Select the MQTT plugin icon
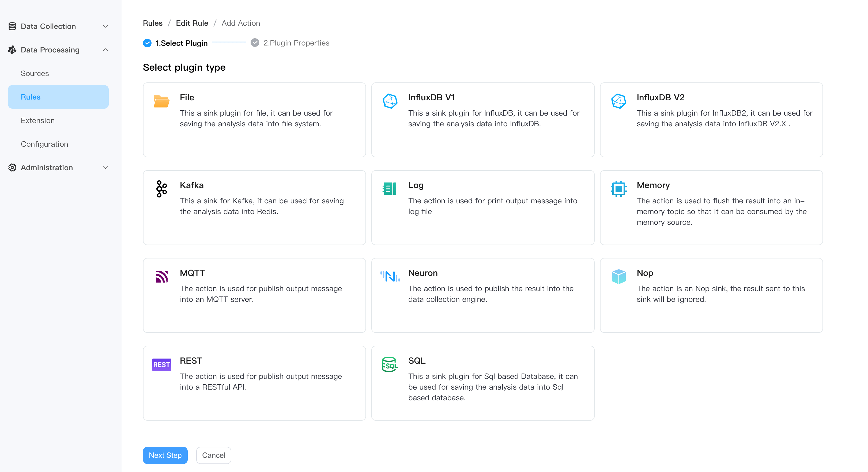The width and height of the screenshot is (868, 472). (161, 277)
